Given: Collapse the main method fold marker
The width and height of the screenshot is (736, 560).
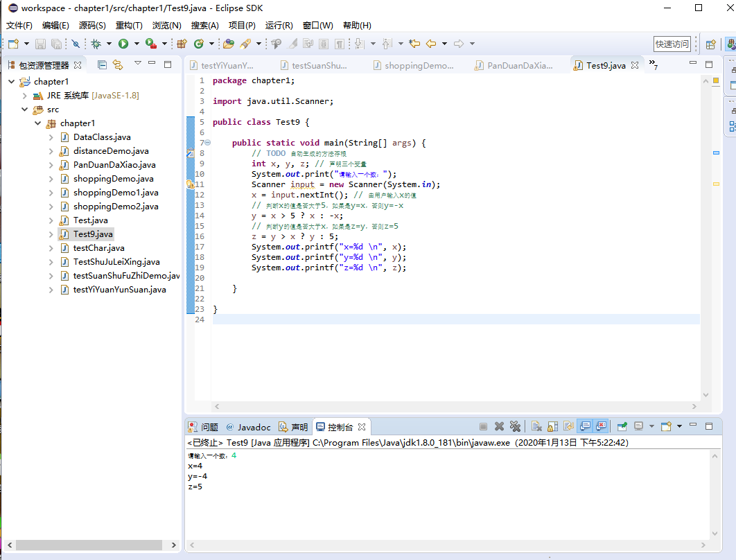Looking at the screenshot, I should (207, 143).
